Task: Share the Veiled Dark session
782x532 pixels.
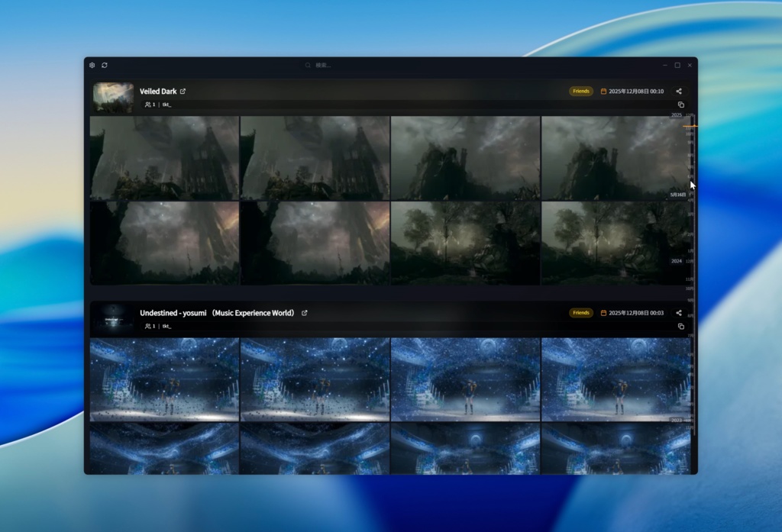Action: pos(679,92)
